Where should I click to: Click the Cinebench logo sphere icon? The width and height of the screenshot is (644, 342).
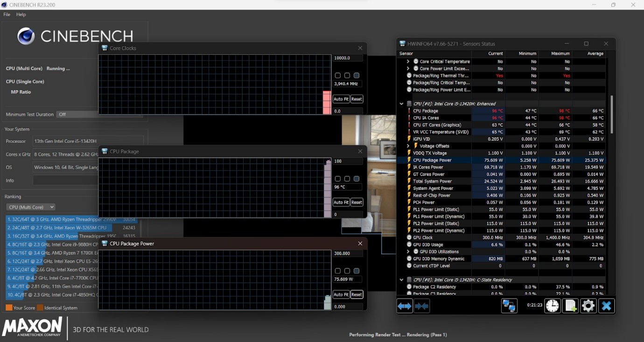26,36
